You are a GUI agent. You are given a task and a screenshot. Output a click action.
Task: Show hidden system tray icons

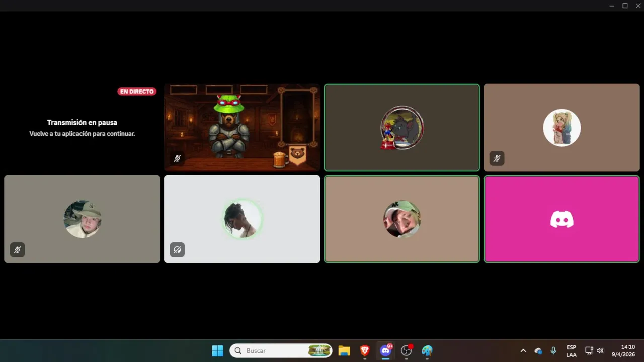523,350
